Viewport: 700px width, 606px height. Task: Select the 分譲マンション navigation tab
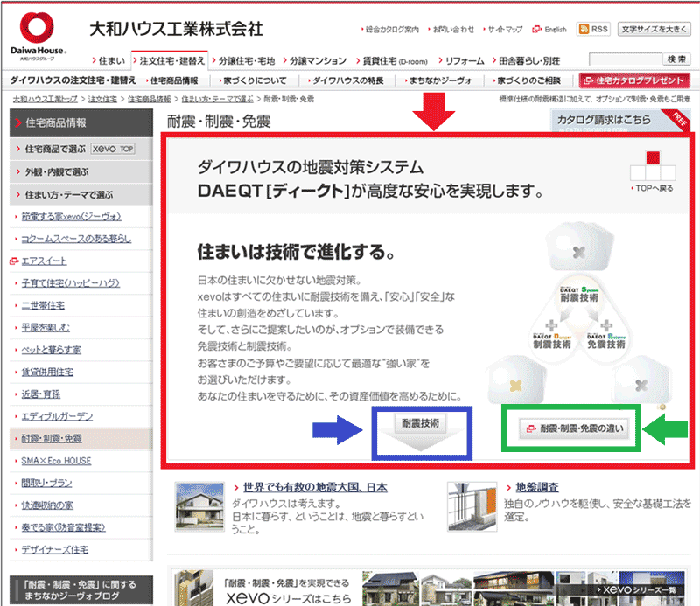[x=315, y=61]
